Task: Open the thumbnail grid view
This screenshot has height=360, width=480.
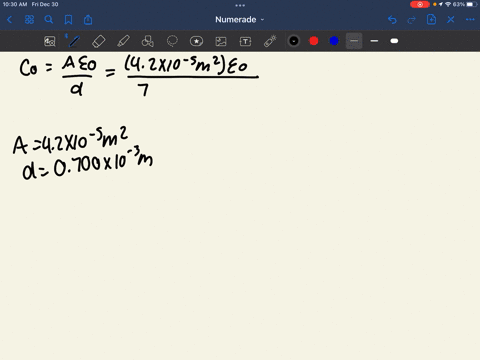Action: coord(29,20)
